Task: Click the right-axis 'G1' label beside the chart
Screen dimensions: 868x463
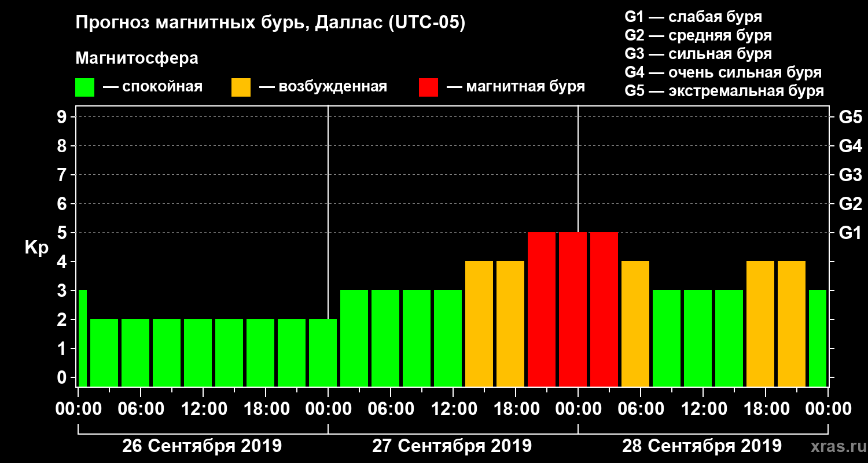Action: (850, 233)
